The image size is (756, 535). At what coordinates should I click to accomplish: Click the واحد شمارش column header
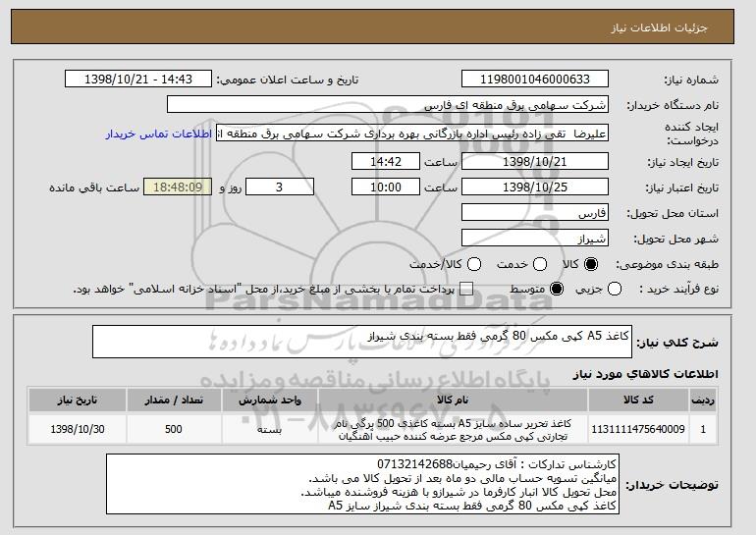coord(270,401)
